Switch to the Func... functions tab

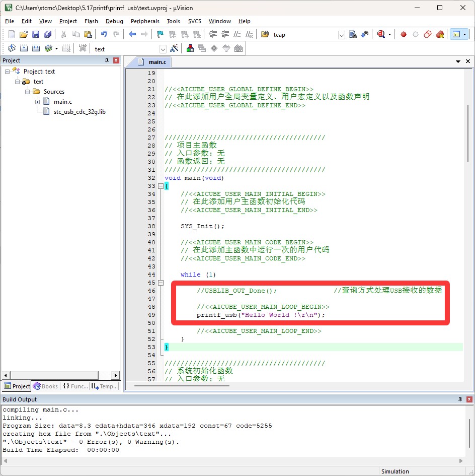click(x=75, y=386)
